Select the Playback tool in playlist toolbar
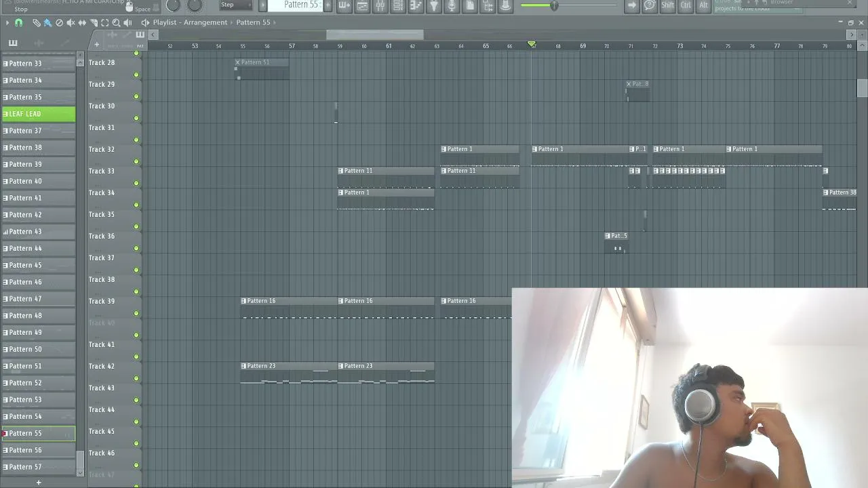This screenshot has width=868, height=488. 127,22
